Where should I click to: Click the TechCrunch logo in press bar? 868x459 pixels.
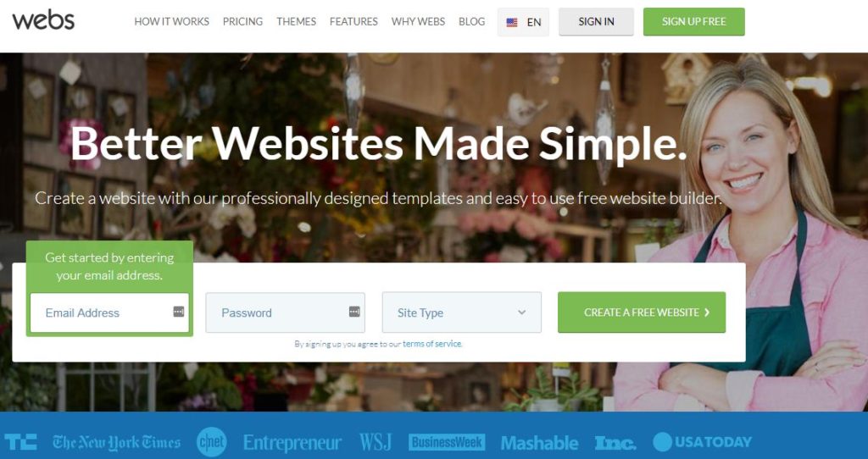(x=20, y=442)
